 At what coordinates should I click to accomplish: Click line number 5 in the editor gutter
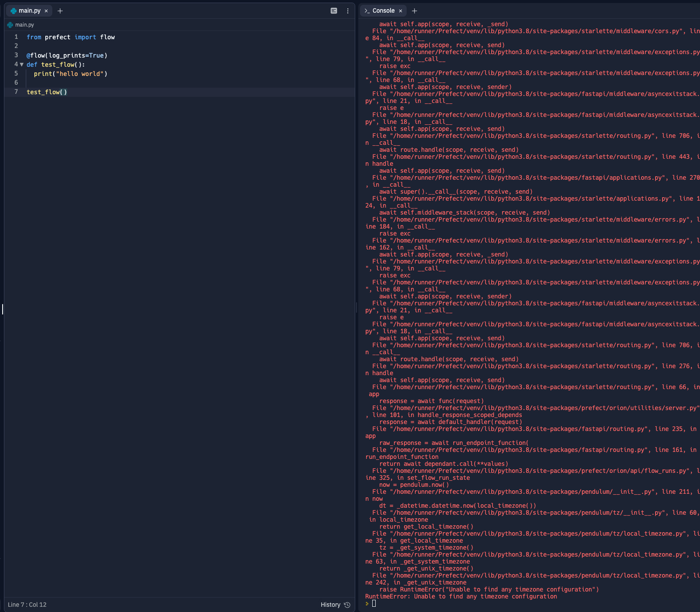[16, 74]
